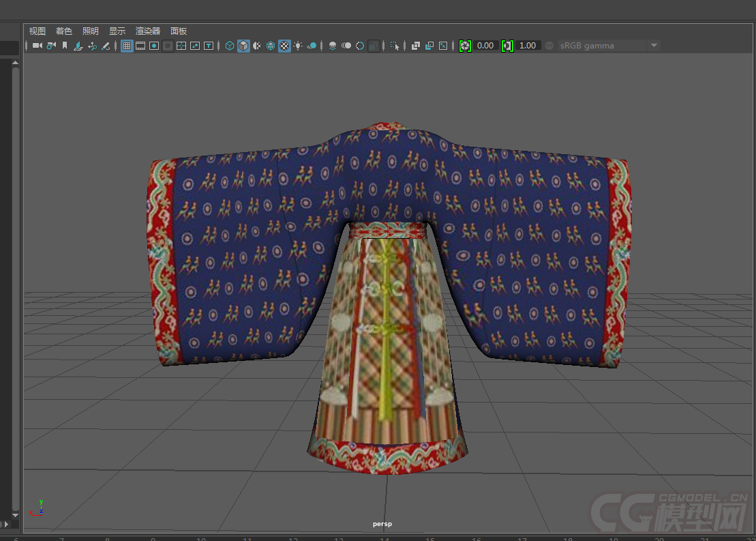
Task: Enable the Use All Lights bulb icon
Action: tap(298, 46)
